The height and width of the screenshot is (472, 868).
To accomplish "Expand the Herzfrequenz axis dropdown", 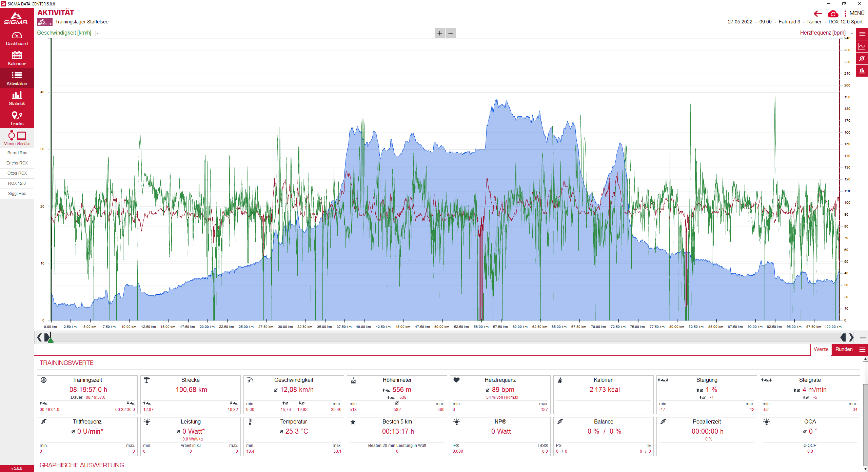I will tap(852, 33).
